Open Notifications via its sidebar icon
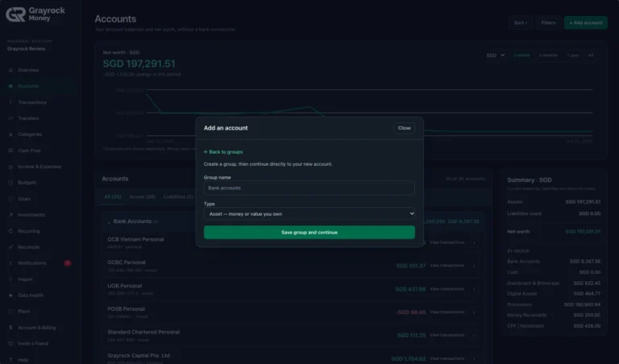Viewport: 619px width, 364px height. [x=10, y=263]
